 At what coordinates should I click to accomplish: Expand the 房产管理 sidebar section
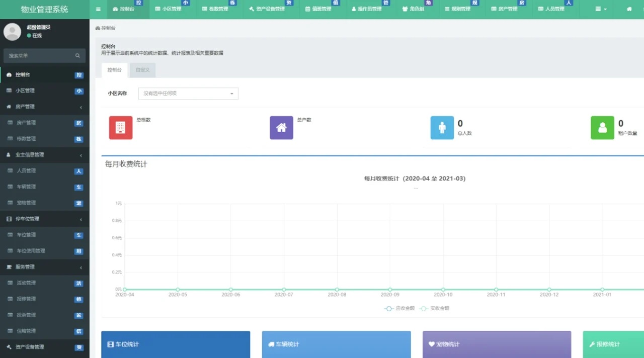coord(44,107)
